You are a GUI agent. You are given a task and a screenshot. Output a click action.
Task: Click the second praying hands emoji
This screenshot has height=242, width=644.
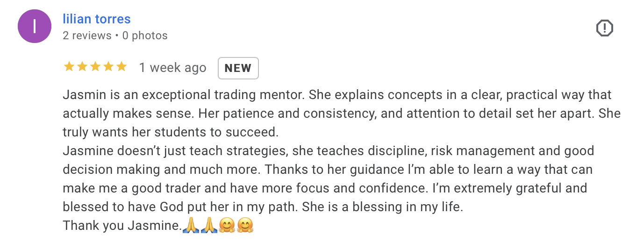(x=208, y=226)
